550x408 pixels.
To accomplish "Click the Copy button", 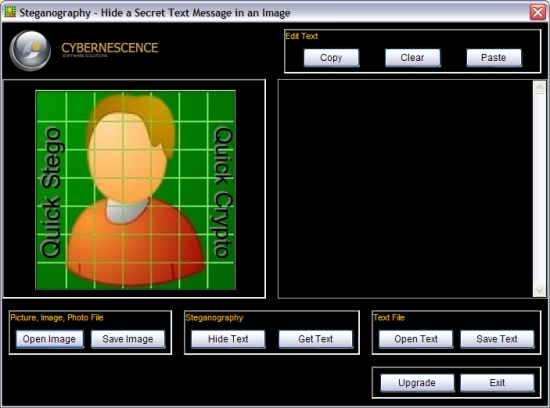I will (331, 58).
